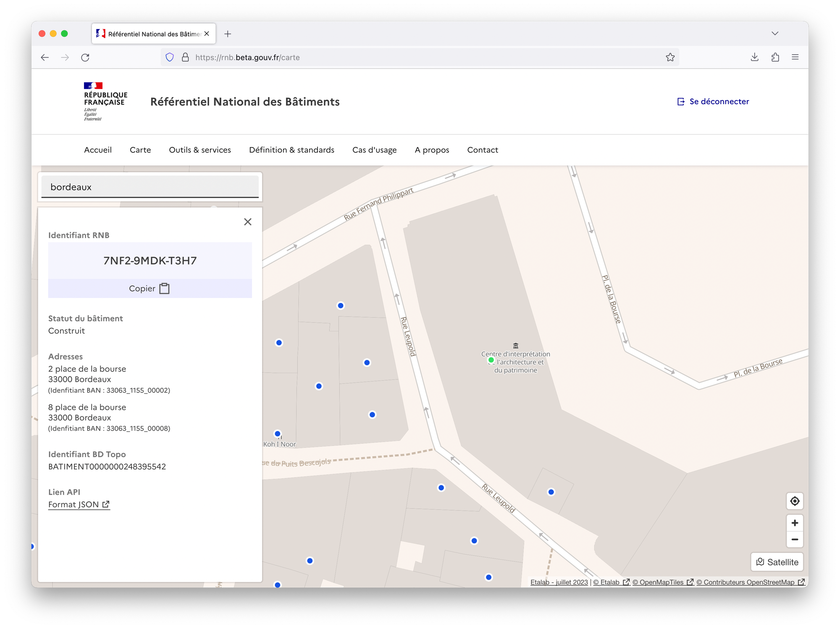This screenshot has height=629, width=840.
Task: Bookmark this page with star icon
Action: pos(670,58)
